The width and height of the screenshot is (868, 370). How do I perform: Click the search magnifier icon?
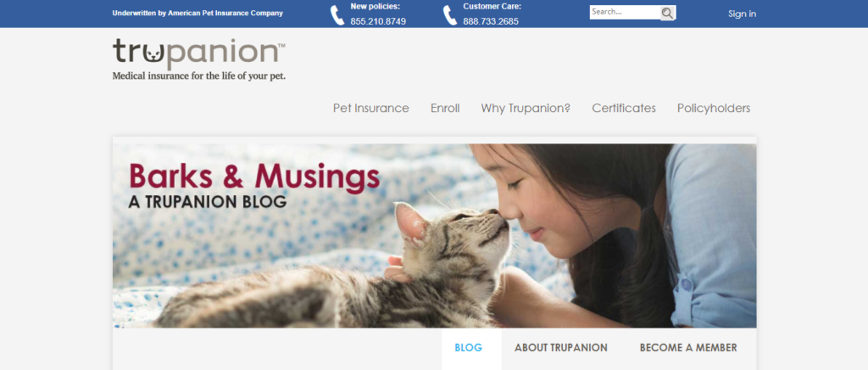click(668, 13)
